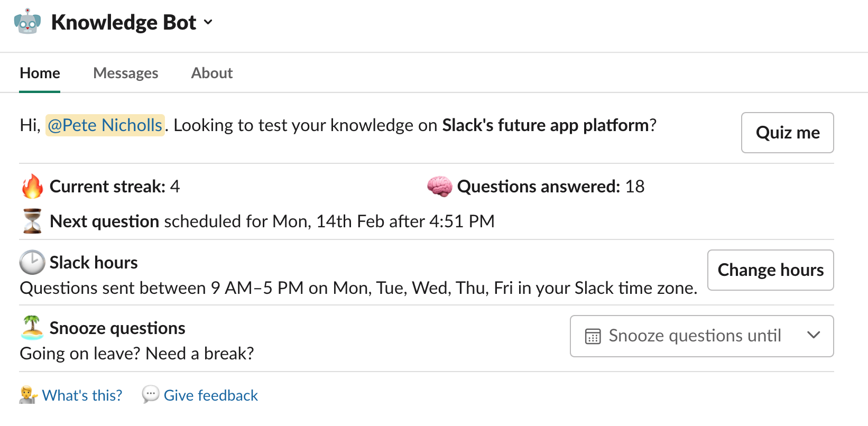
Task: Open the Snooze questions until date picker
Action: pos(695,336)
